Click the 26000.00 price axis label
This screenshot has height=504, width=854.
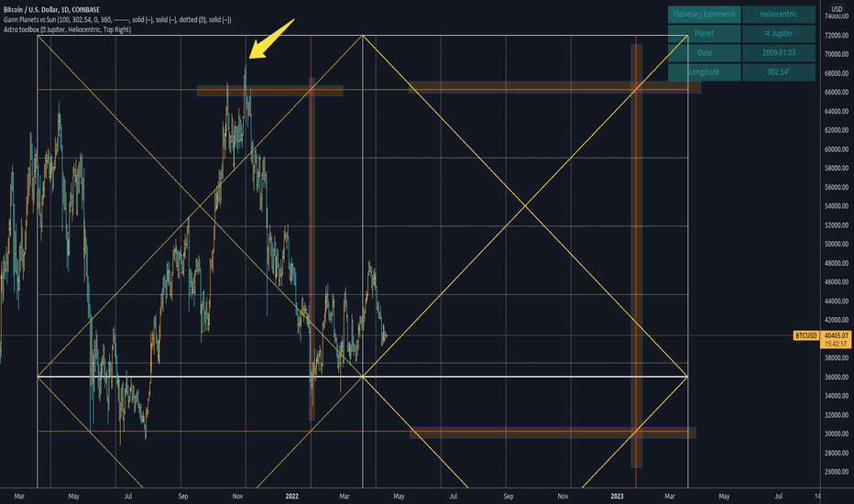point(837,472)
